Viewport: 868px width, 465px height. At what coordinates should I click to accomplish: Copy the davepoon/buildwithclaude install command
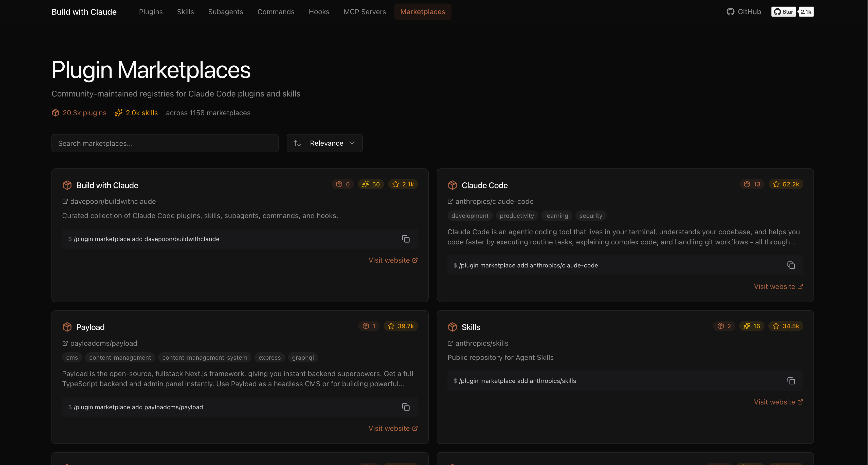[x=406, y=239]
